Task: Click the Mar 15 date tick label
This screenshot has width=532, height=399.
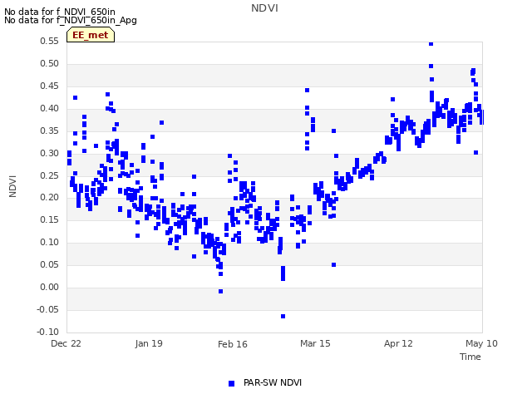Action: pyautogui.click(x=315, y=343)
